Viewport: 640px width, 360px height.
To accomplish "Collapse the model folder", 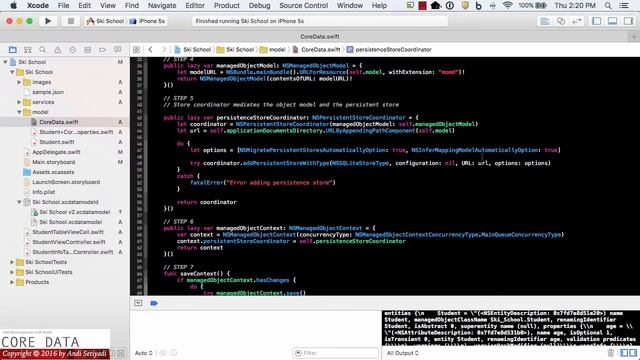I will click(19, 112).
